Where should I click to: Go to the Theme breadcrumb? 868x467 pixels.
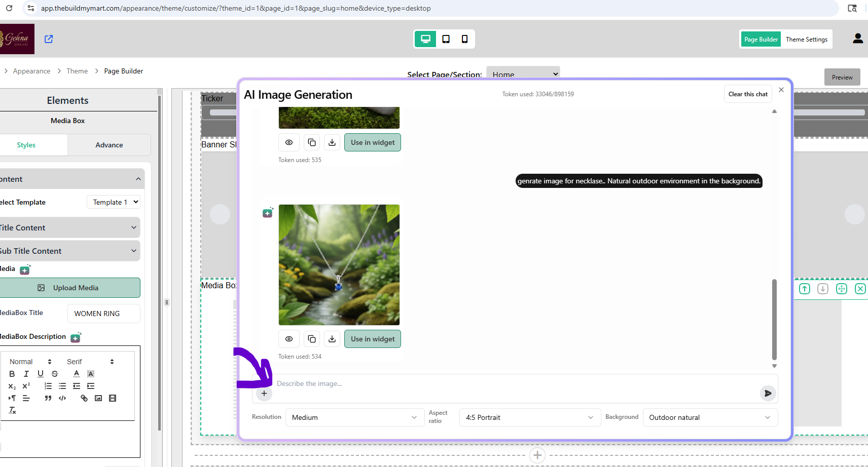pyautogui.click(x=77, y=71)
